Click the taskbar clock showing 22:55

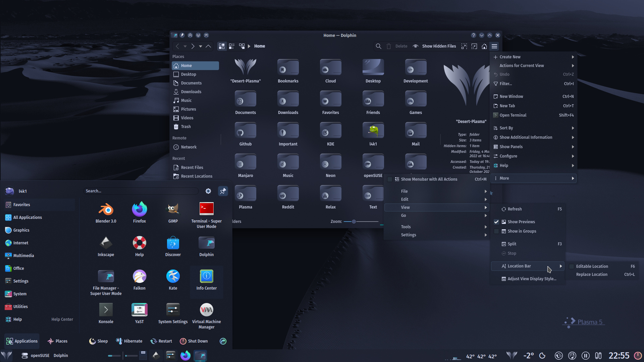coord(619,356)
